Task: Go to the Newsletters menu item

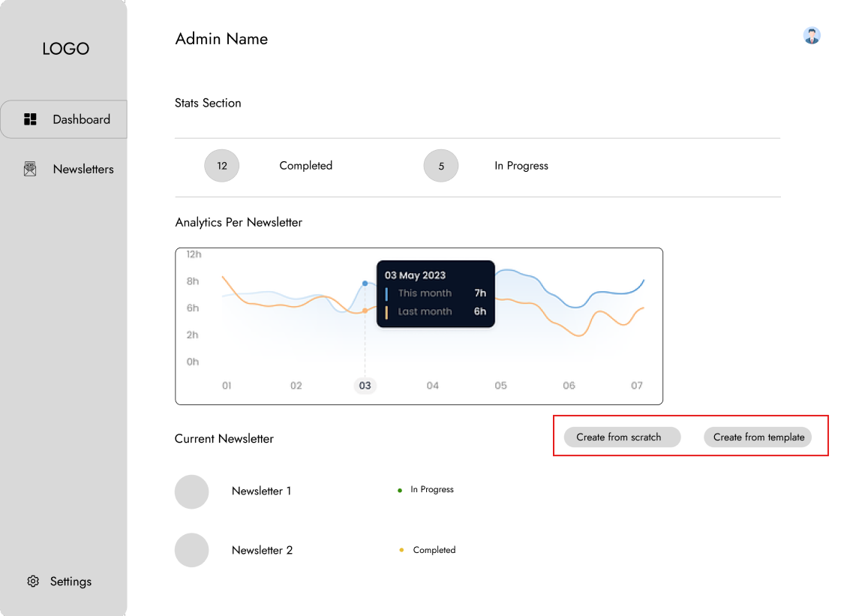Action: 83,169
